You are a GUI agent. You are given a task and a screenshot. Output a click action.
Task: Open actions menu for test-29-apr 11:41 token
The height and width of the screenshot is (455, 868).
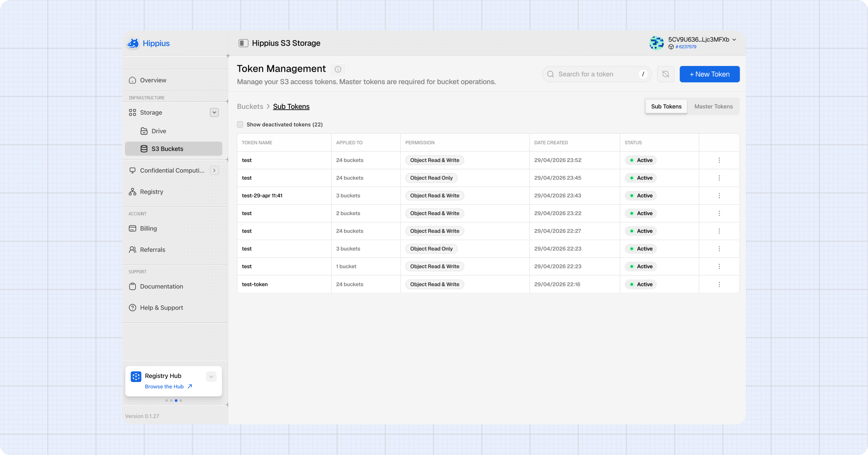coord(719,196)
